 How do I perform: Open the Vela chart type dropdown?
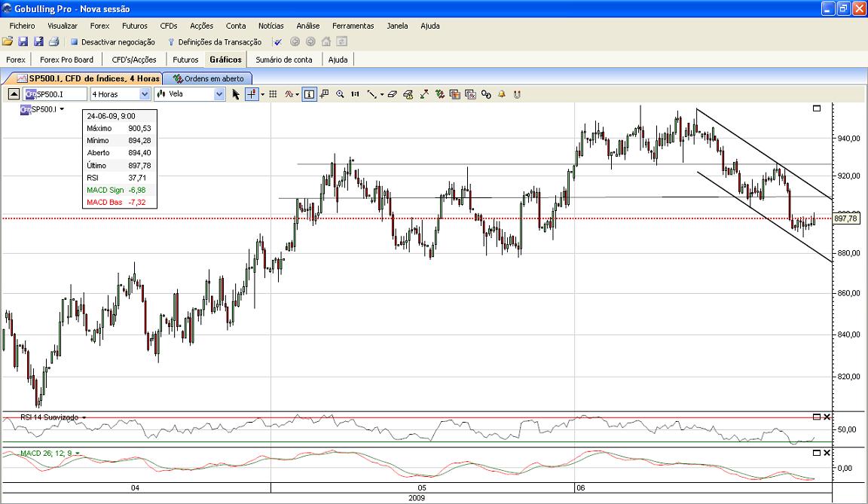pyautogui.click(x=189, y=94)
